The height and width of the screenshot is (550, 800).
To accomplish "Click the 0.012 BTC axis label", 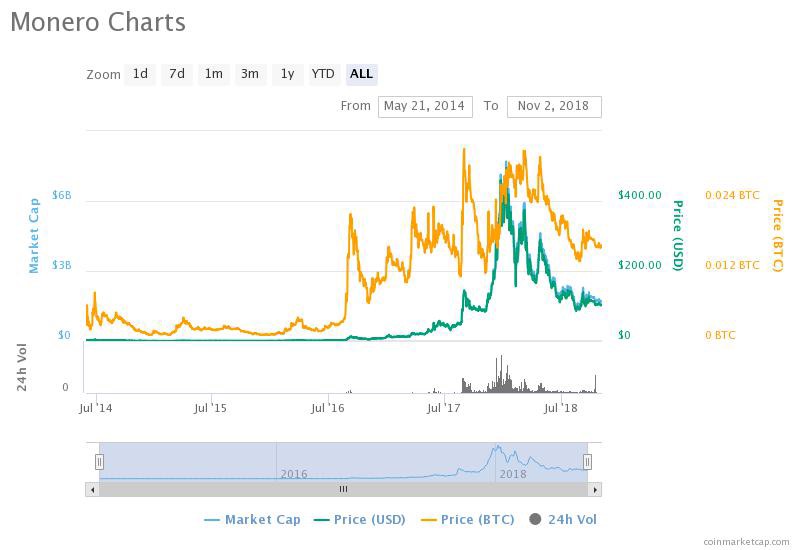I will coord(732,265).
